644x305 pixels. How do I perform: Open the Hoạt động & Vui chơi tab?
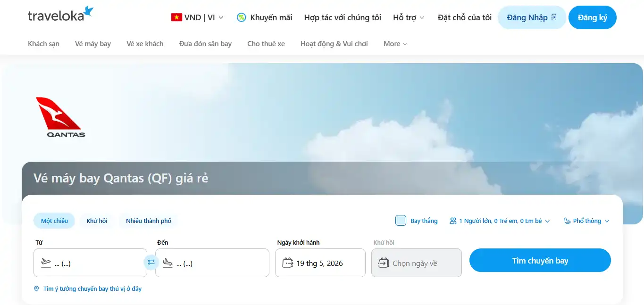[334, 44]
